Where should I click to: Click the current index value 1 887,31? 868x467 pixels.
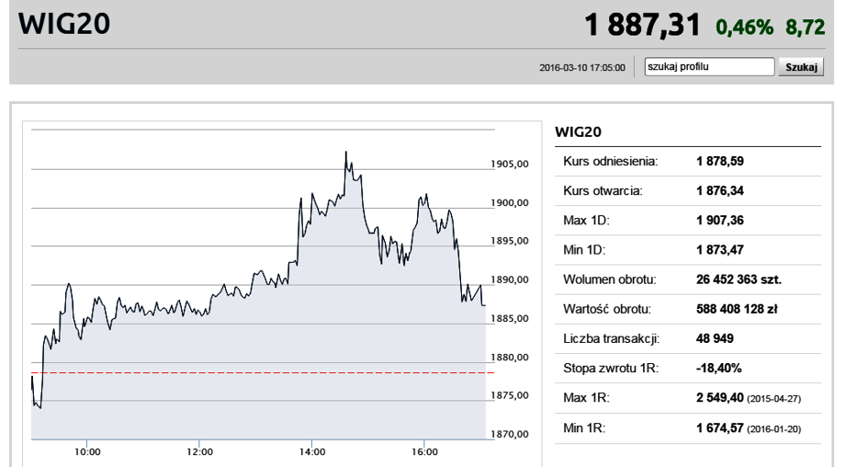642,26
